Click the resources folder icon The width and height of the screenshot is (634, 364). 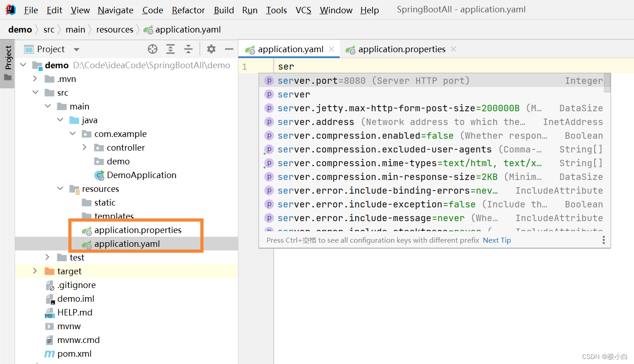pyautogui.click(x=74, y=189)
